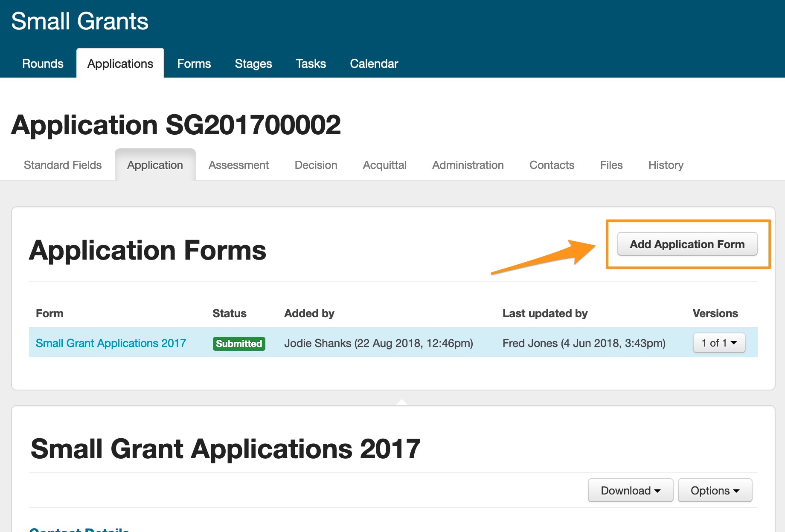Show the Contacts tab
This screenshot has height=532, width=785.
tap(552, 165)
